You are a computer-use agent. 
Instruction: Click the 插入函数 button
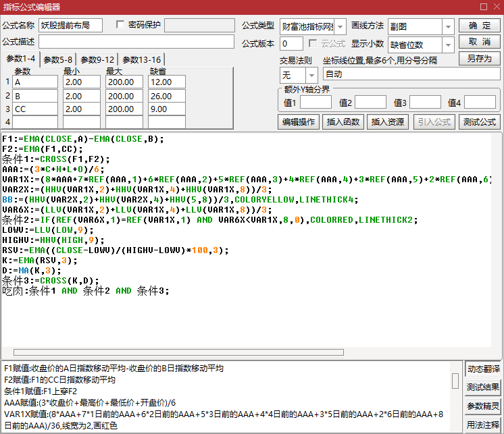pos(343,122)
